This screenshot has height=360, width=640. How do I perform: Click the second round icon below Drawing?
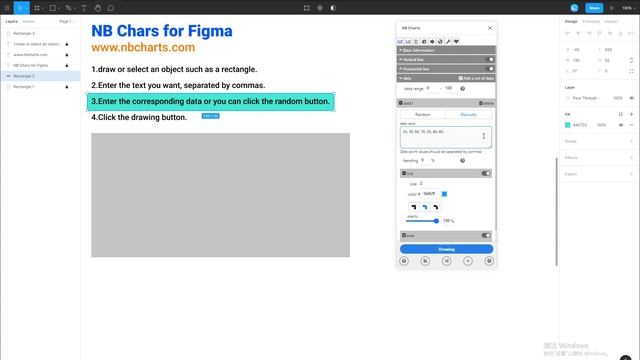[x=425, y=261]
